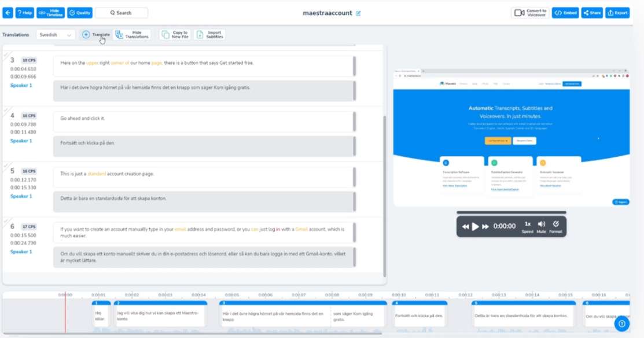
Task: Click the timeline horizontal scrollbar
Action: pos(192,333)
